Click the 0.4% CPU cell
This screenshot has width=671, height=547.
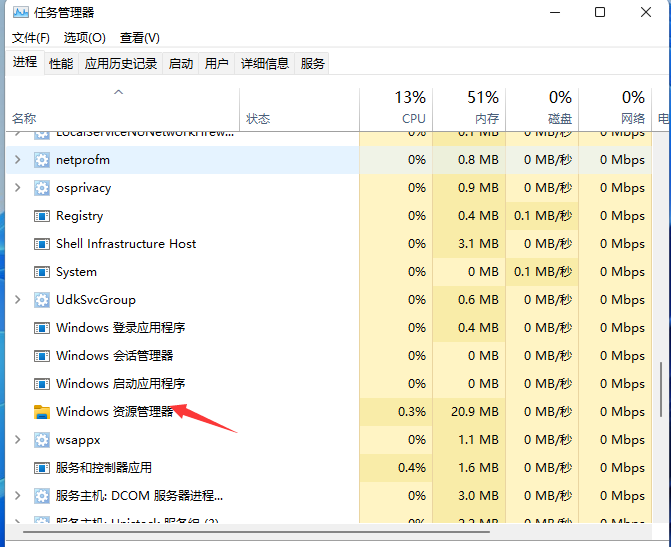coord(396,468)
